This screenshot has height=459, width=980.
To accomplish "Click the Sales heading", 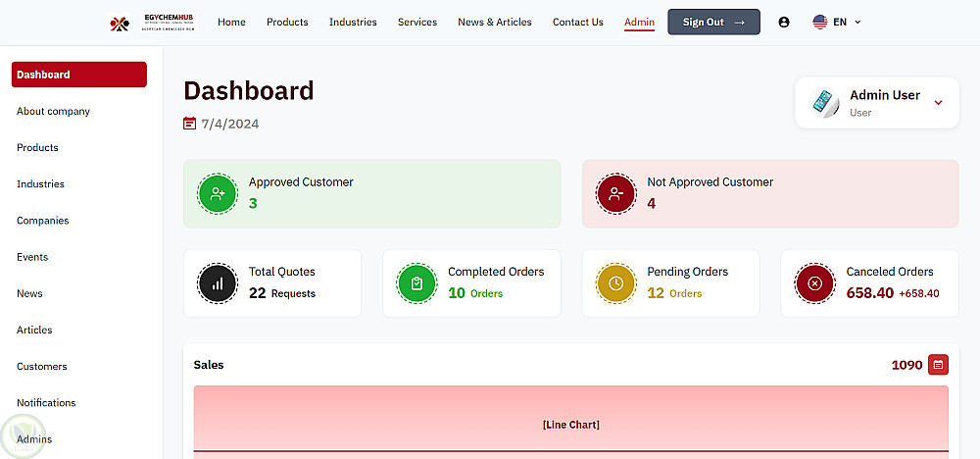I will coord(209,365).
